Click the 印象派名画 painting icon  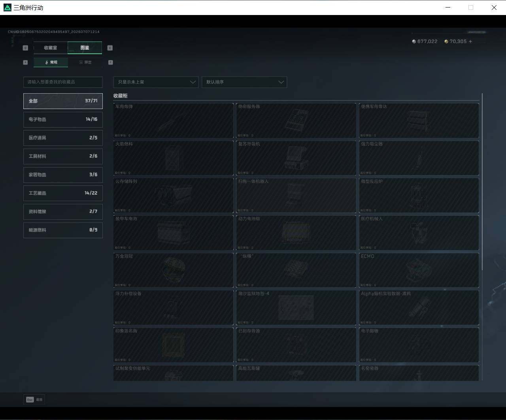[x=173, y=345]
